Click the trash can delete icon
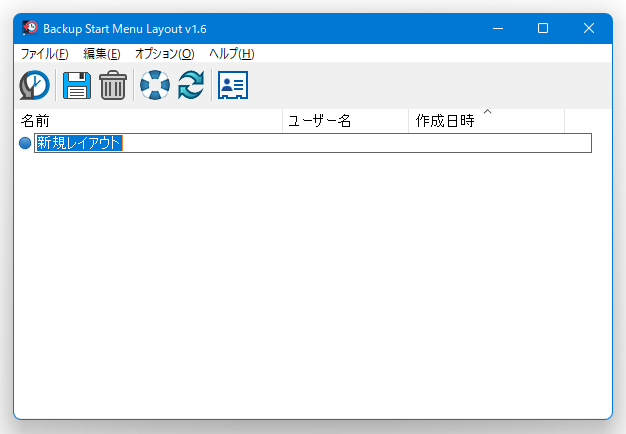The image size is (626, 434). click(x=113, y=85)
